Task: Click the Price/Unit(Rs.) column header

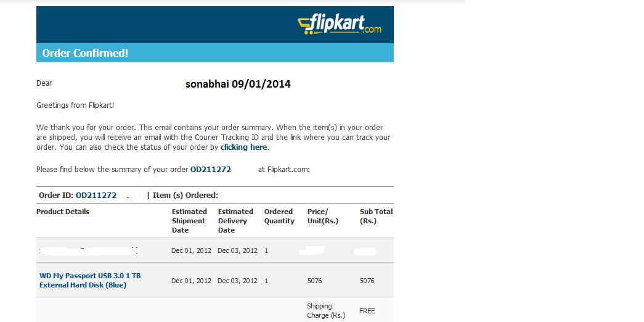Action: [x=323, y=217]
